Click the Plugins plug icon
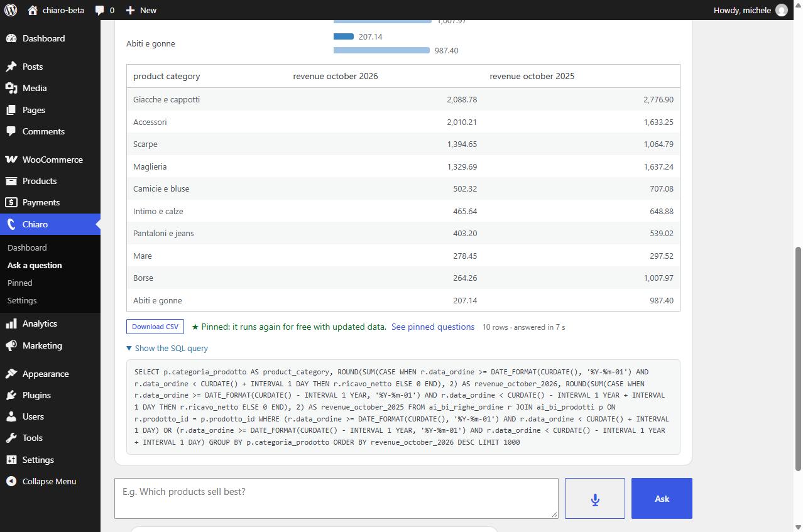The height and width of the screenshot is (532, 803). tap(11, 395)
